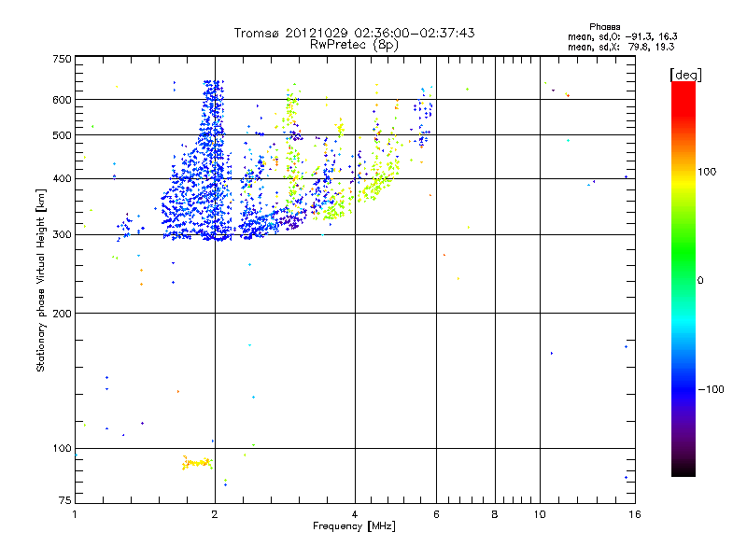The image size is (747, 560).
Task: Click the 'mean, sd,O: -91.3, 16.3' line
Action: 622,36
